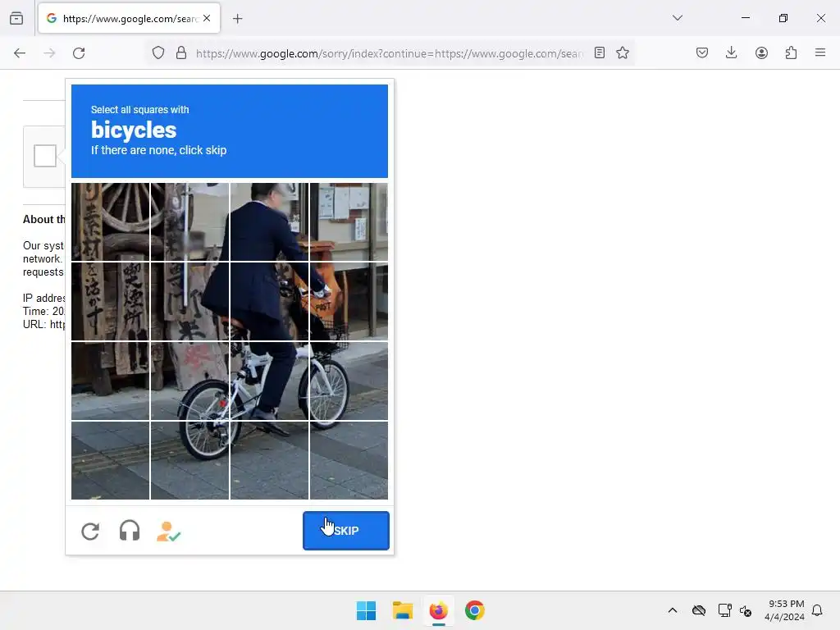Open the network status tray icon
Screen dimensions: 840x630
[724, 610]
